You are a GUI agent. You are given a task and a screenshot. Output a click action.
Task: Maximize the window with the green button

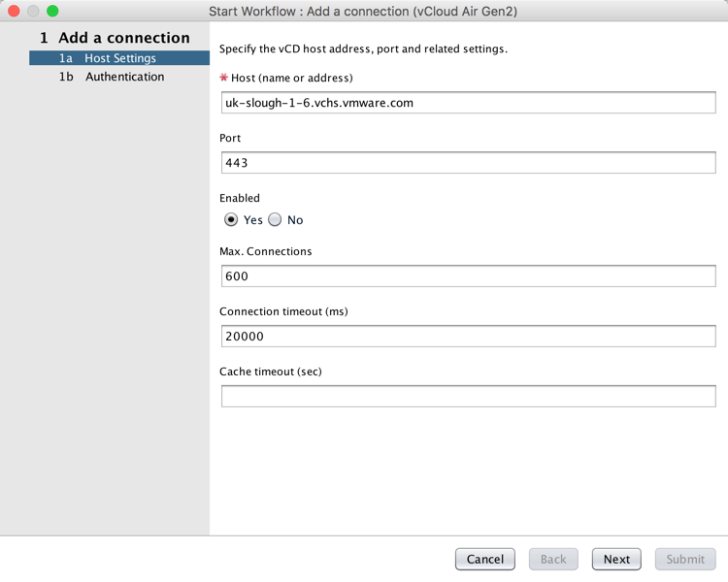click(52, 11)
